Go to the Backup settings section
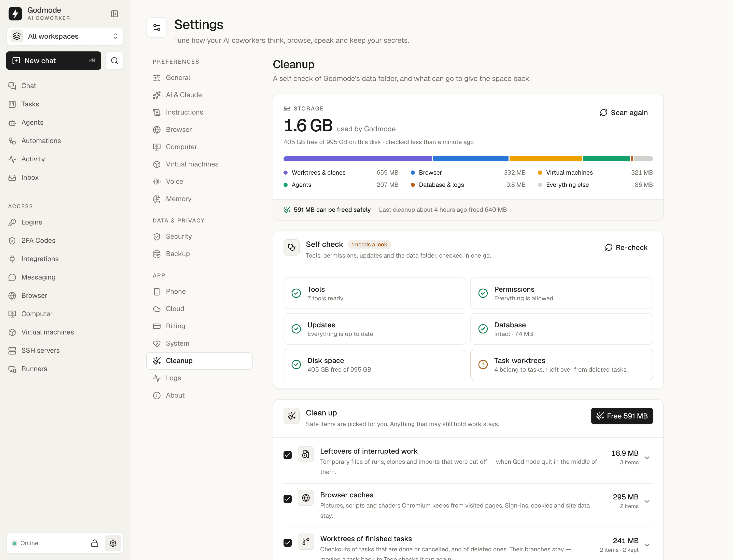Viewport: 733px width, 560px height. coord(199,254)
